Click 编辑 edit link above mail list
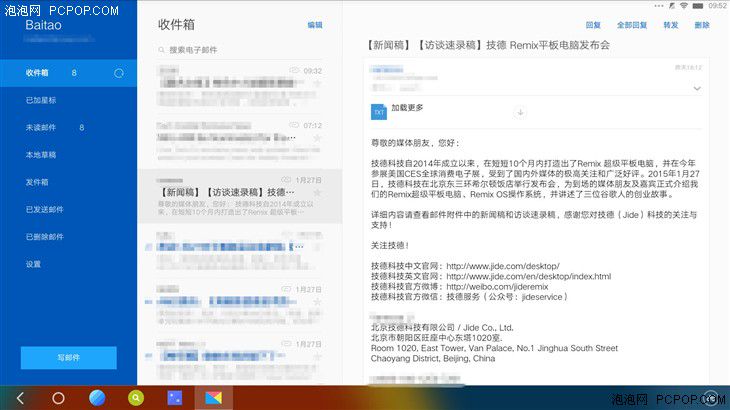 (x=315, y=25)
